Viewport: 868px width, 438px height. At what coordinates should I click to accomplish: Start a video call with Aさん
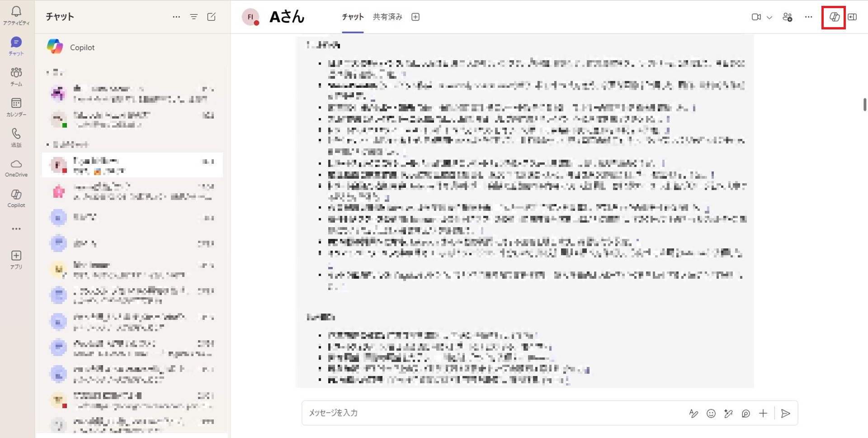[x=755, y=17]
